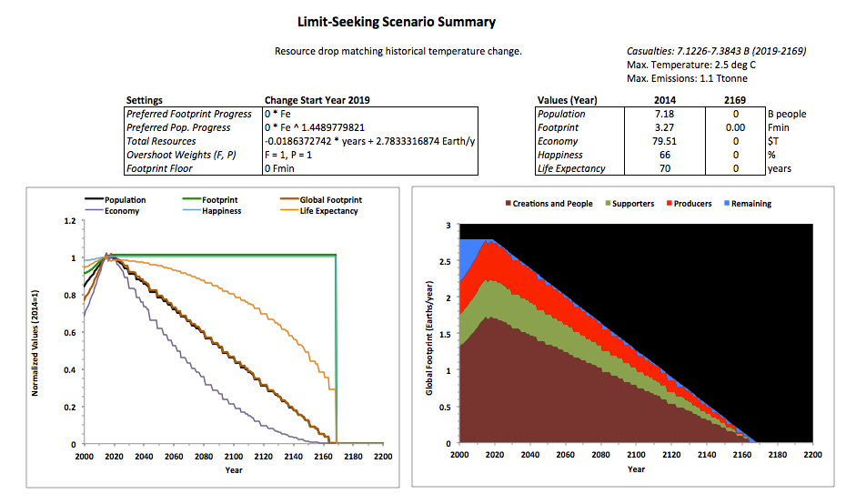Select the Preferred Pop. Progress label

click(178, 127)
